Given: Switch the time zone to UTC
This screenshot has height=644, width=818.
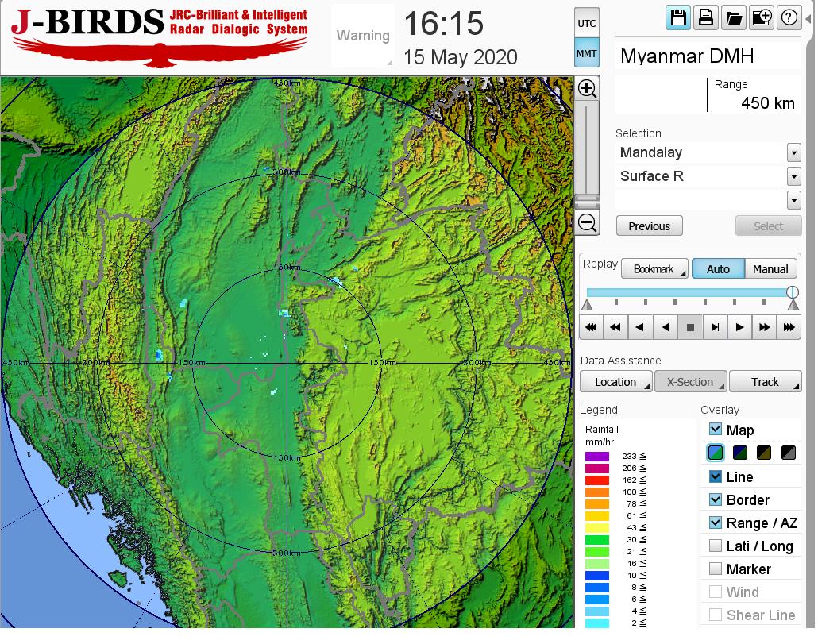Looking at the screenshot, I should point(586,23).
